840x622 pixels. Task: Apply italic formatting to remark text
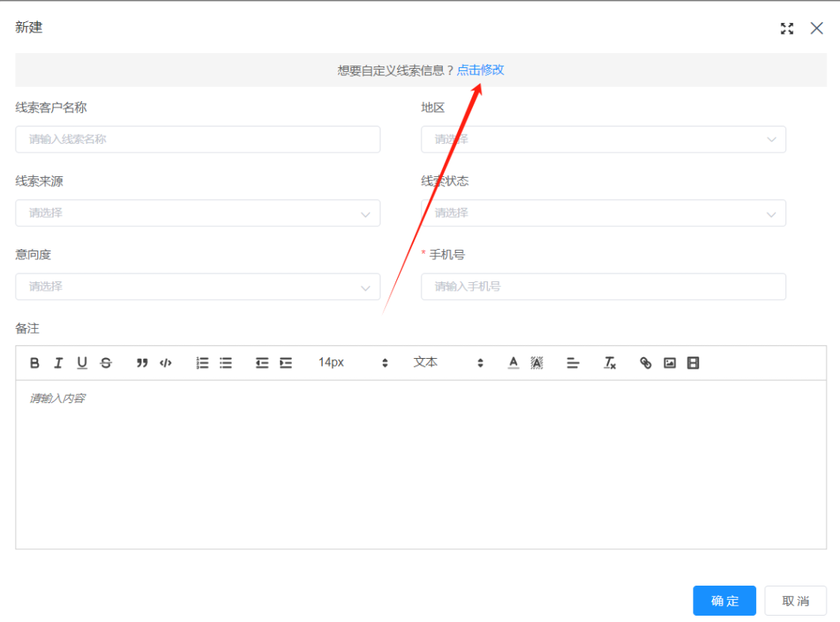coord(58,363)
